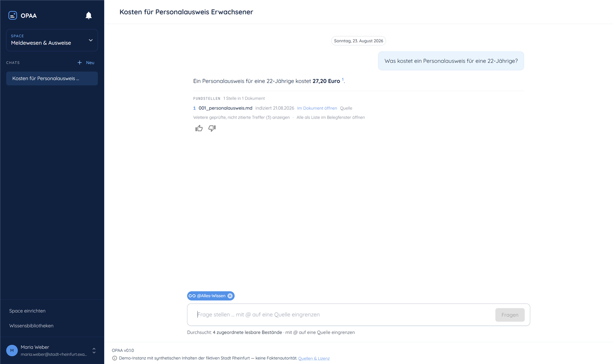Click the OPAA v0.1.0 version text
The height and width of the screenshot is (364, 613).
[x=123, y=350]
